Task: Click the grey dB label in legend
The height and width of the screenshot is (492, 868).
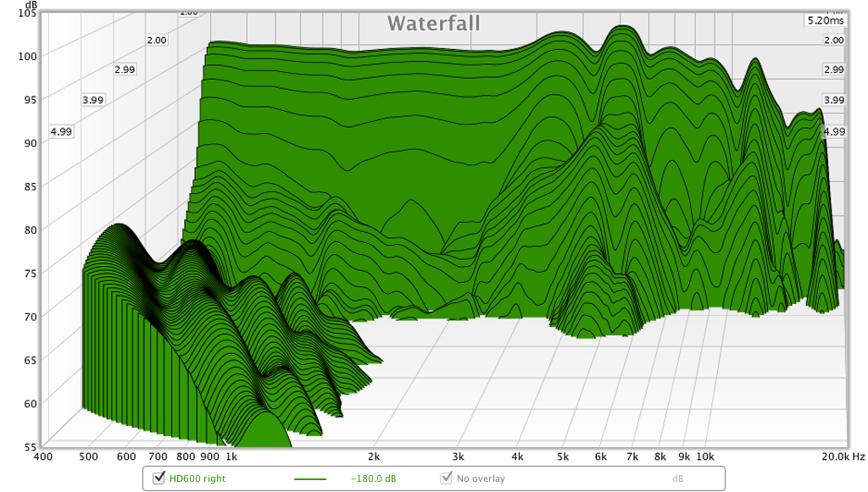Action: click(x=677, y=478)
